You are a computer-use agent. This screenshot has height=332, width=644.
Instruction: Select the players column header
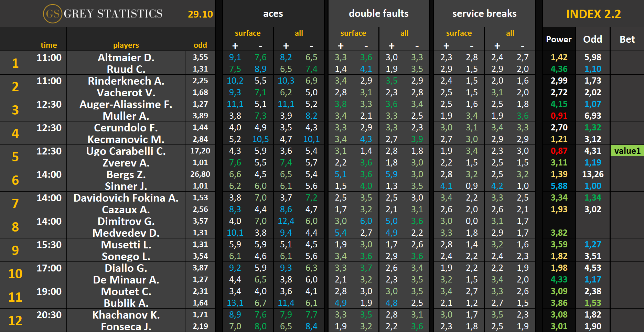(x=126, y=45)
